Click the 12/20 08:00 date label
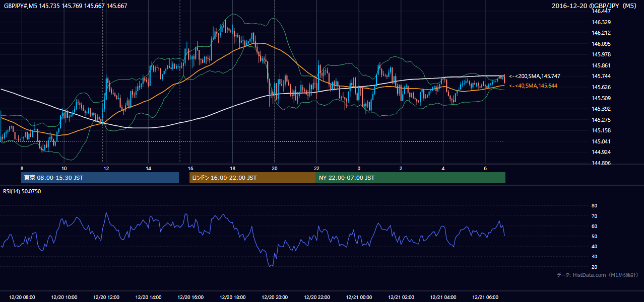 pyautogui.click(x=22, y=297)
